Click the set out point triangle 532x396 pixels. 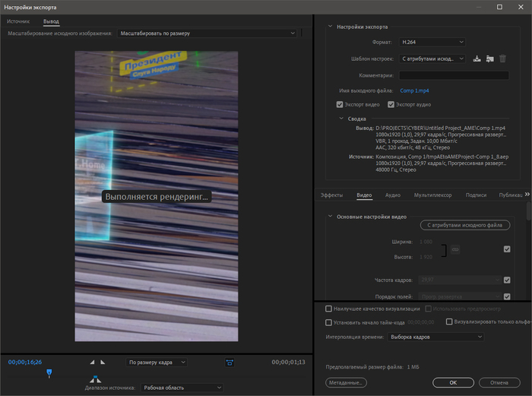tap(103, 363)
